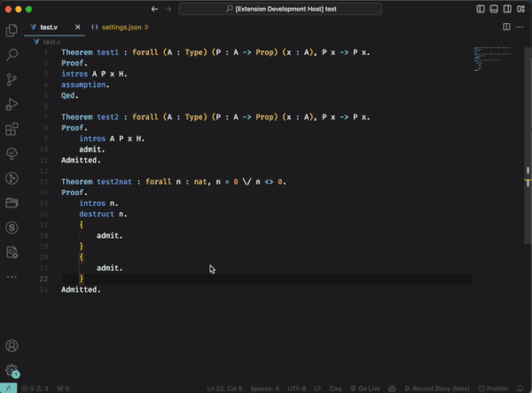Click the Prettier status entry
This screenshot has width=532, height=393.
coord(493,389)
